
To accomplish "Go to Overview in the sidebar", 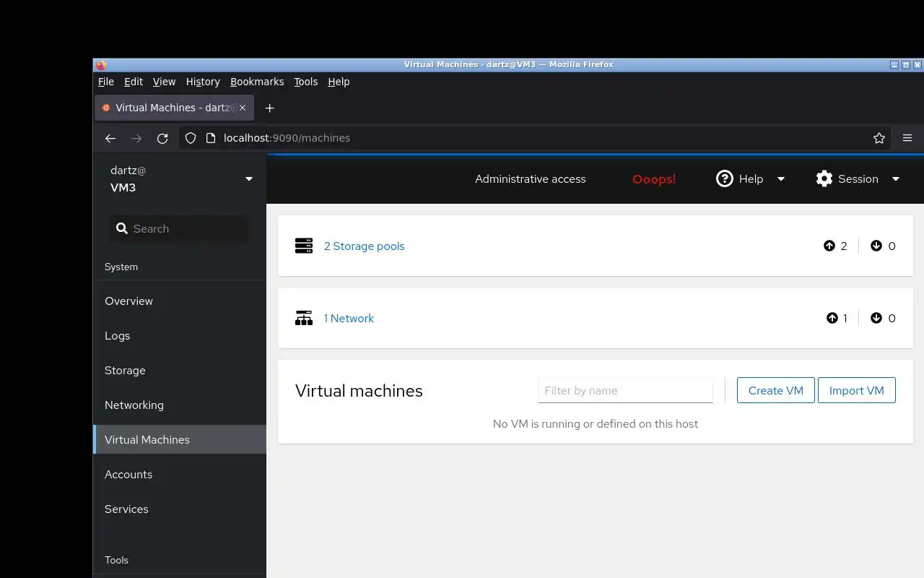I will (180, 301).
